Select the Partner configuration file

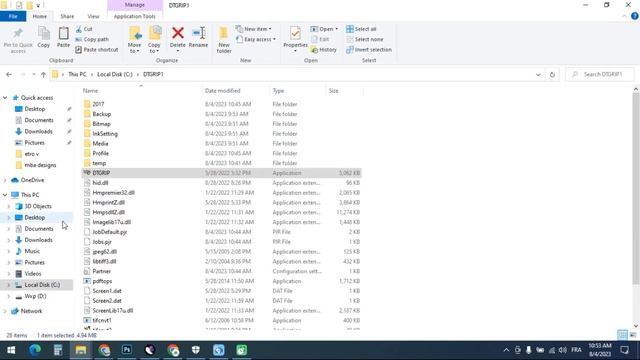[x=101, y=271]
